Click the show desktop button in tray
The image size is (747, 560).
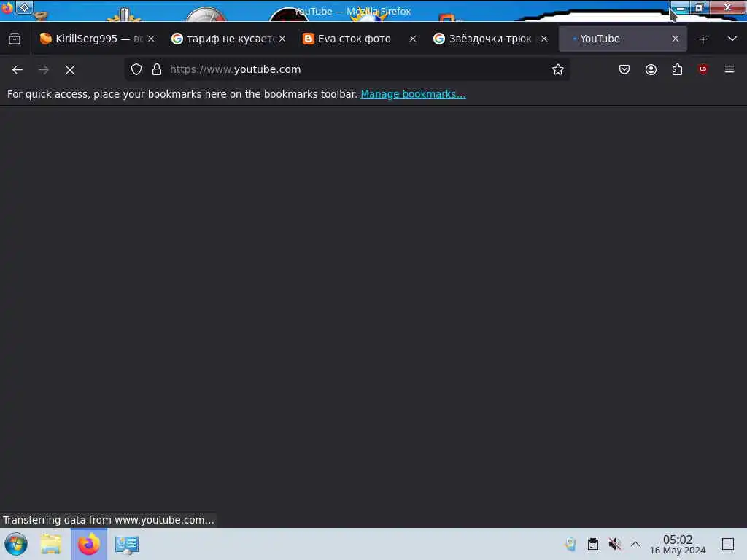click(727, 544)
